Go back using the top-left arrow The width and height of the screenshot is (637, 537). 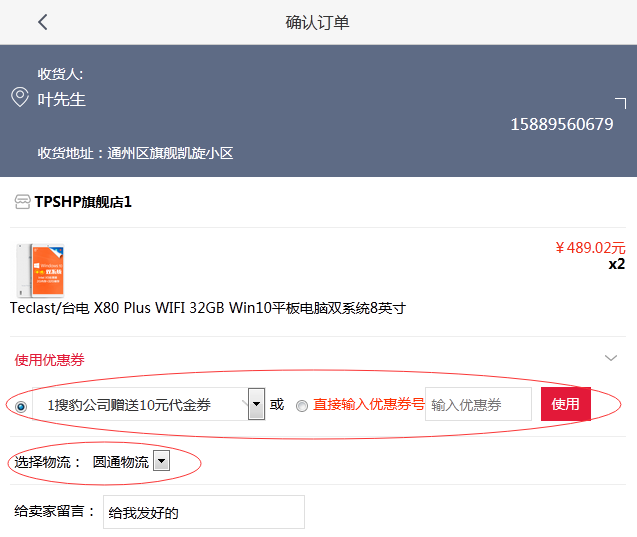click(x=42, y=22)
